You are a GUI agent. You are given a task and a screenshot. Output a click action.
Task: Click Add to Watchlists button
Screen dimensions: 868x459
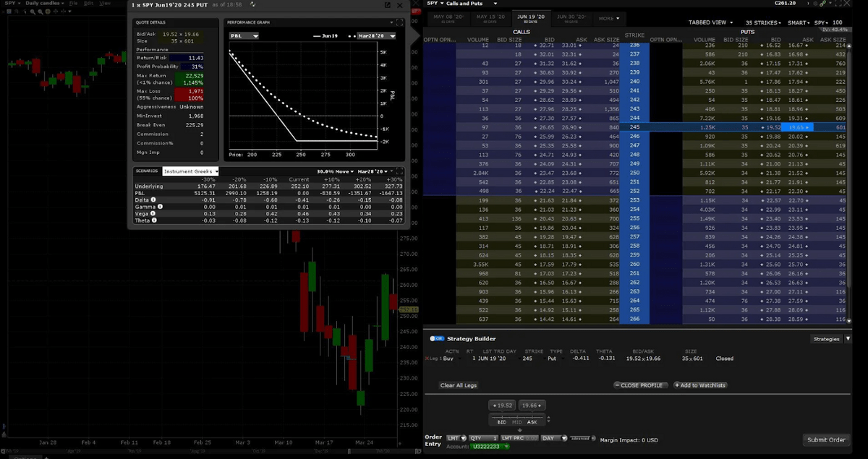pyautogui.click(x=699, y=385)
